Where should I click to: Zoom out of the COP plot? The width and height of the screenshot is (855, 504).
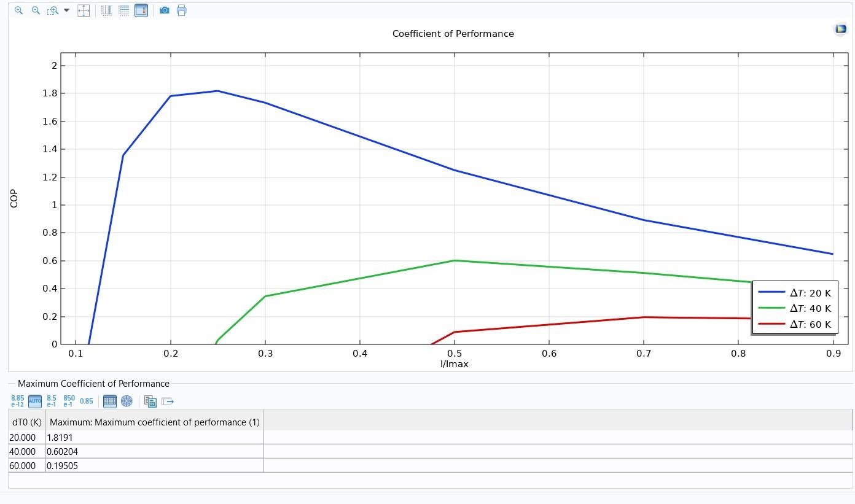36,10
